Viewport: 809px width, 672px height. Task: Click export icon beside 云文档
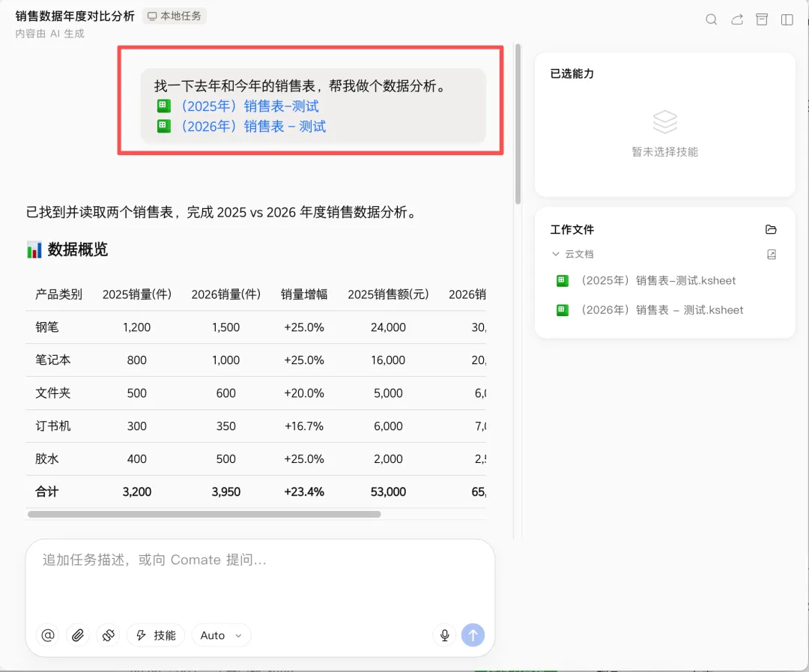(x=772, y=254)
